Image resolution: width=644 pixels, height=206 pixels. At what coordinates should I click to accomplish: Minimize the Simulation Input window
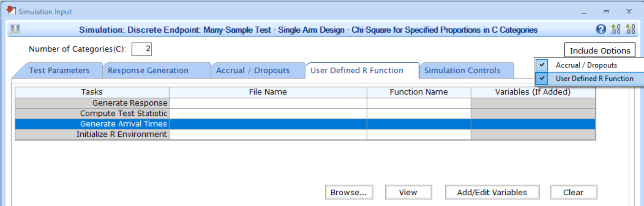[x=584, y=12]
